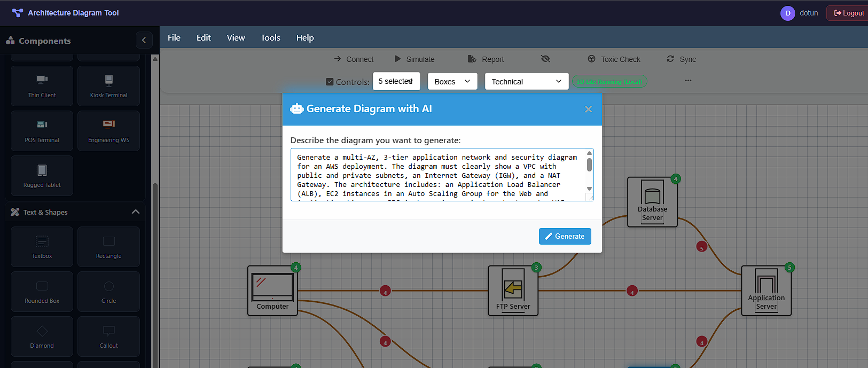Click the Database Server node
The height and width of the screenshot is (368, 868).
click(652, 202)
